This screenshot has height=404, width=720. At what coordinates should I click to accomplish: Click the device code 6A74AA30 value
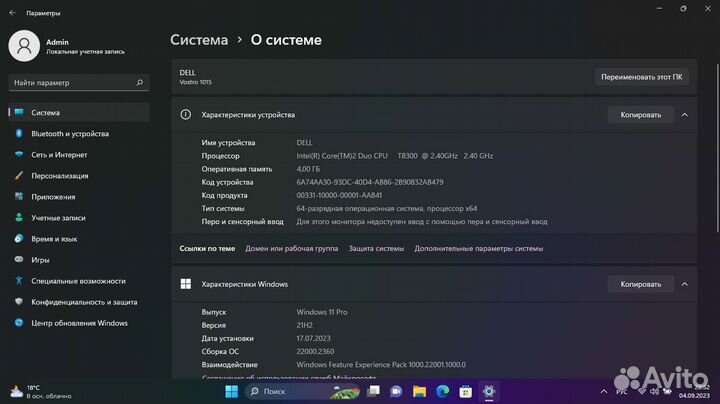point(370,182)
